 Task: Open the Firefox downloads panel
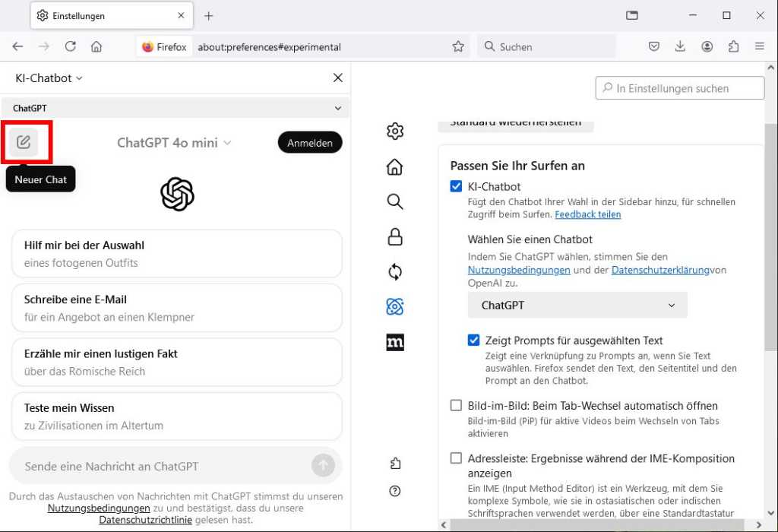pyautogui.click(x=680, y=46)
